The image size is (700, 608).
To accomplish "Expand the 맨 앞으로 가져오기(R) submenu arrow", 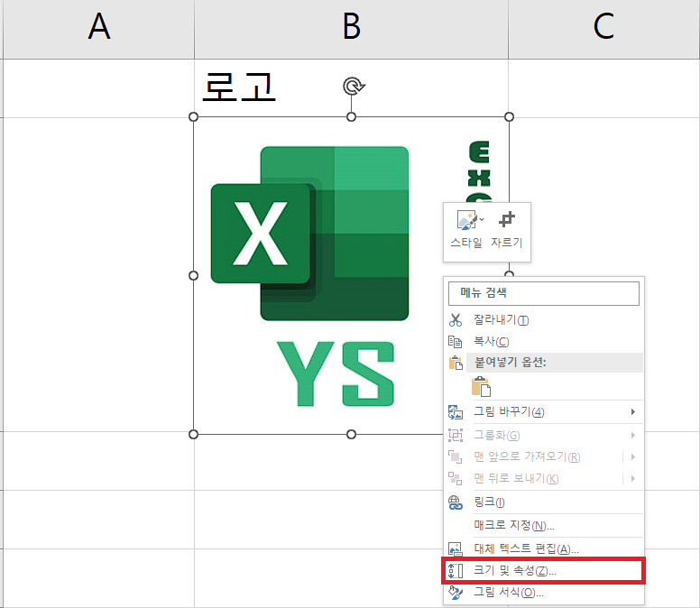I will click(x=633, y=456).
